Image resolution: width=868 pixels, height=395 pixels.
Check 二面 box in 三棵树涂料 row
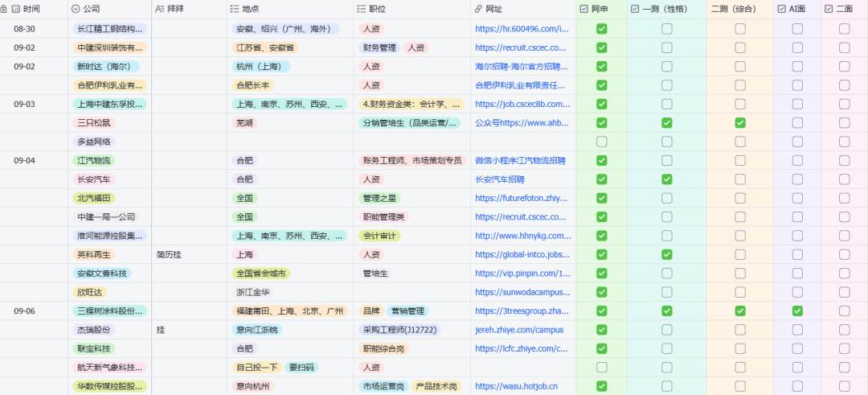(x=844, y=311)
